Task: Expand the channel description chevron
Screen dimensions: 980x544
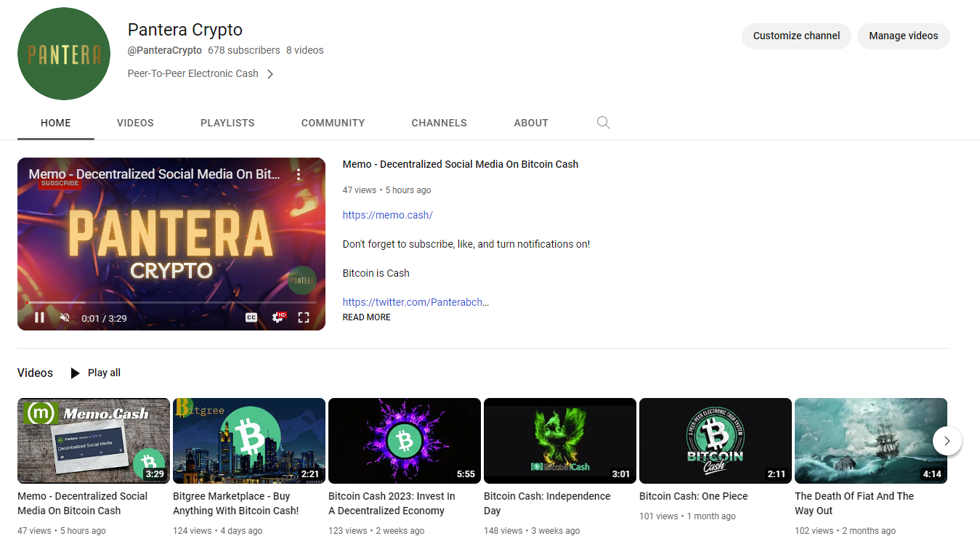Action: point(270,74)
